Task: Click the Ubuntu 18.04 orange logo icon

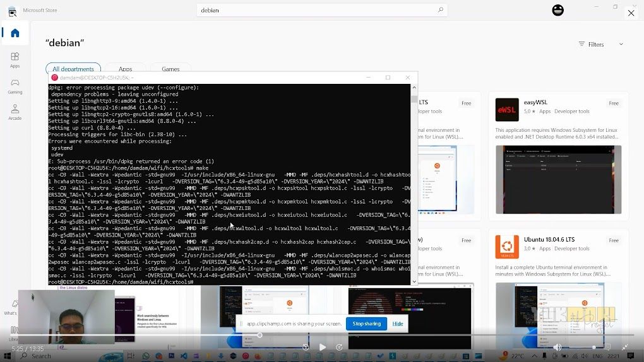Action: coord(507,247)
